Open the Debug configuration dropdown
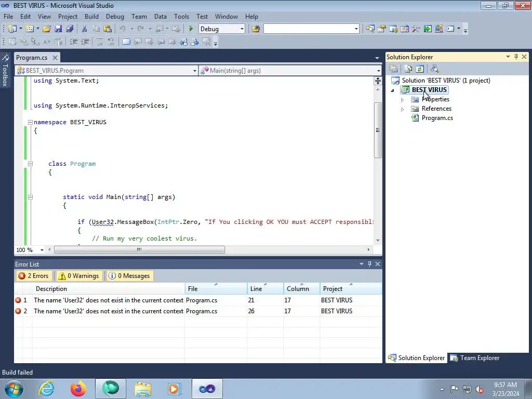Viewport: 532px width, 399px height. coord(242,29)
